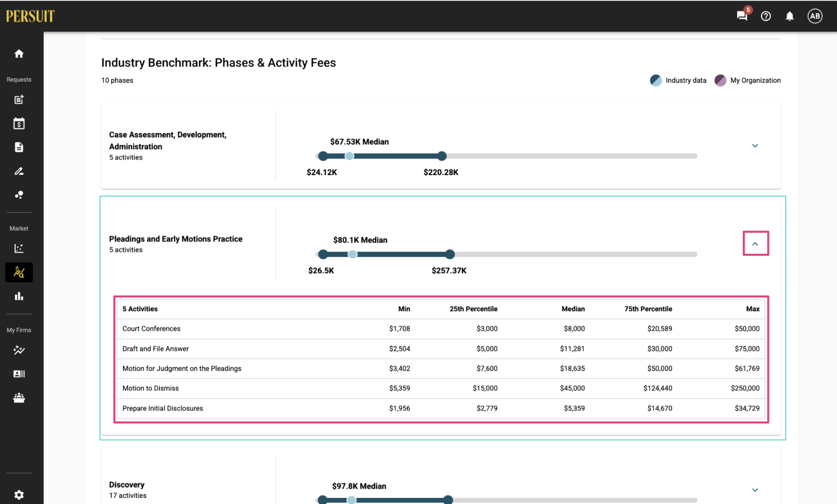837x504 pixels.
Task: Open the group people icon in sidebar
Action: (19, 398)
